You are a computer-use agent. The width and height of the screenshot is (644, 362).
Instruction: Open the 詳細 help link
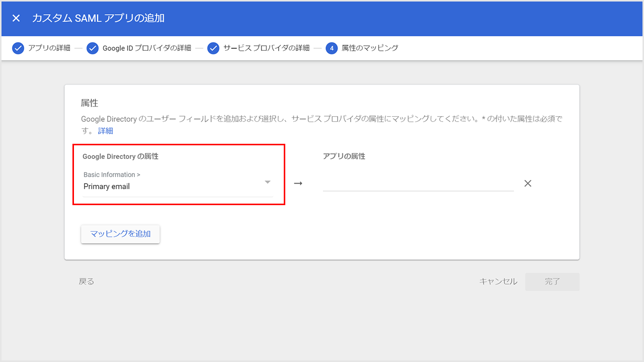pos(106,131)
